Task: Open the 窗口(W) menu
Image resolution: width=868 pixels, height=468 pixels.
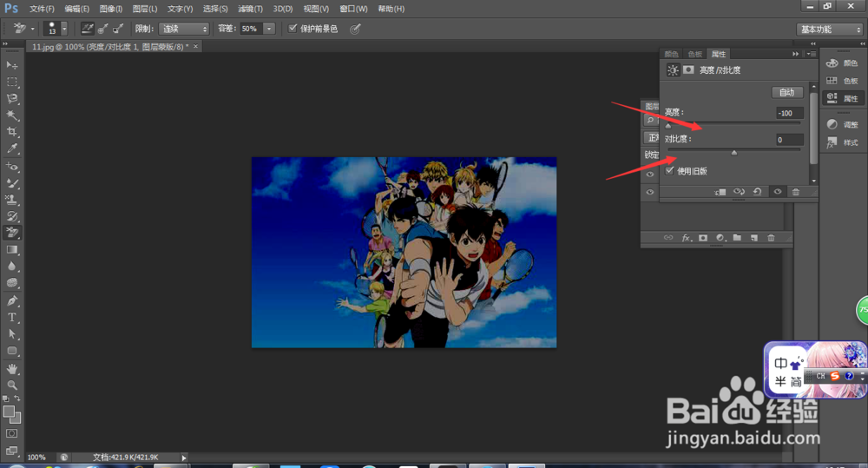Action: coord(353,9)
